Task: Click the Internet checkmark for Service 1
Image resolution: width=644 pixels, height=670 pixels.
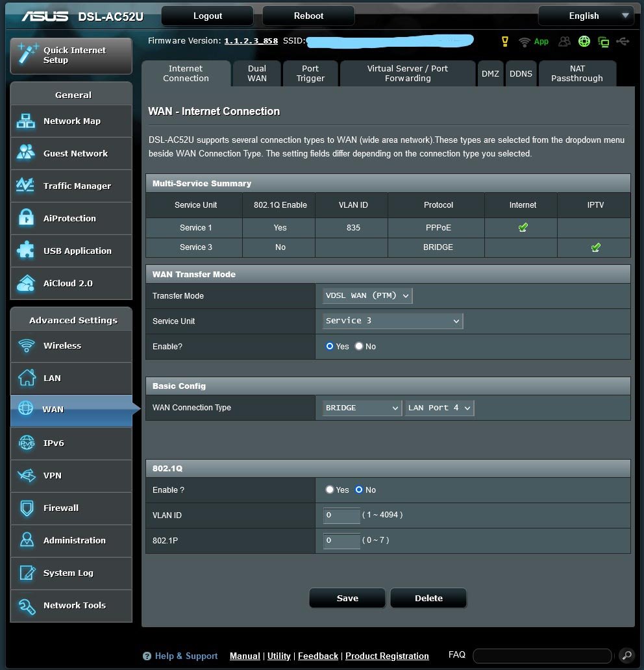Action: point(523,227)
